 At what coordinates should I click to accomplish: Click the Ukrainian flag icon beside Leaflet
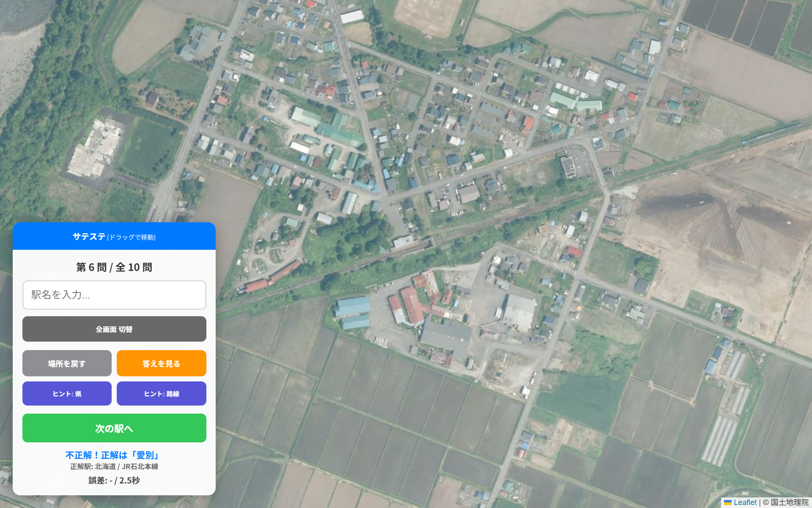[728, 502]
